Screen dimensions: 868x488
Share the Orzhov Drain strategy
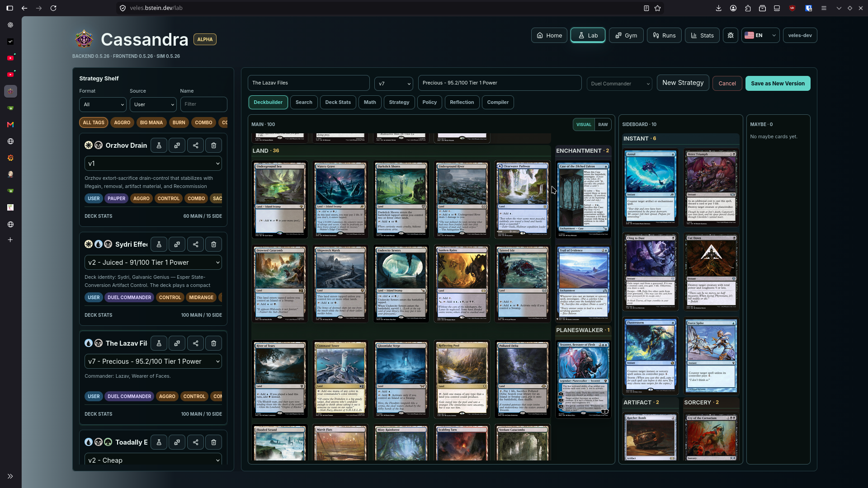tap(196, 145)
